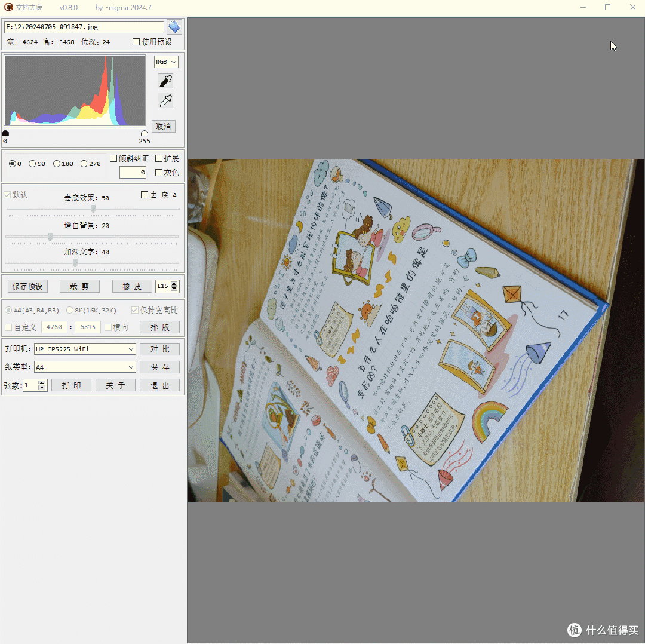Click the eraser size field showing 115
This screenshot has width=645, height=644.
[163, 286]
